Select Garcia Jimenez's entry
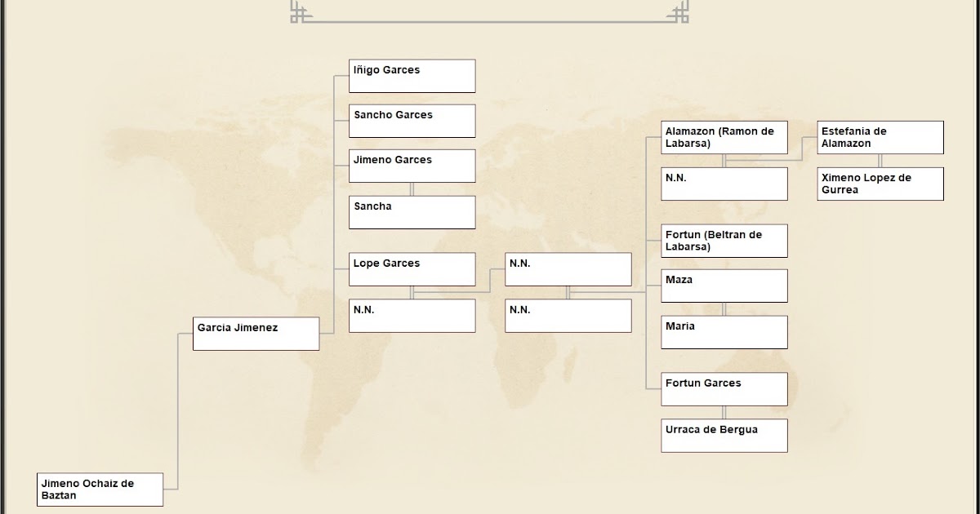The width and height of the screenshot is (980, 514). click(x=256, y=333)
